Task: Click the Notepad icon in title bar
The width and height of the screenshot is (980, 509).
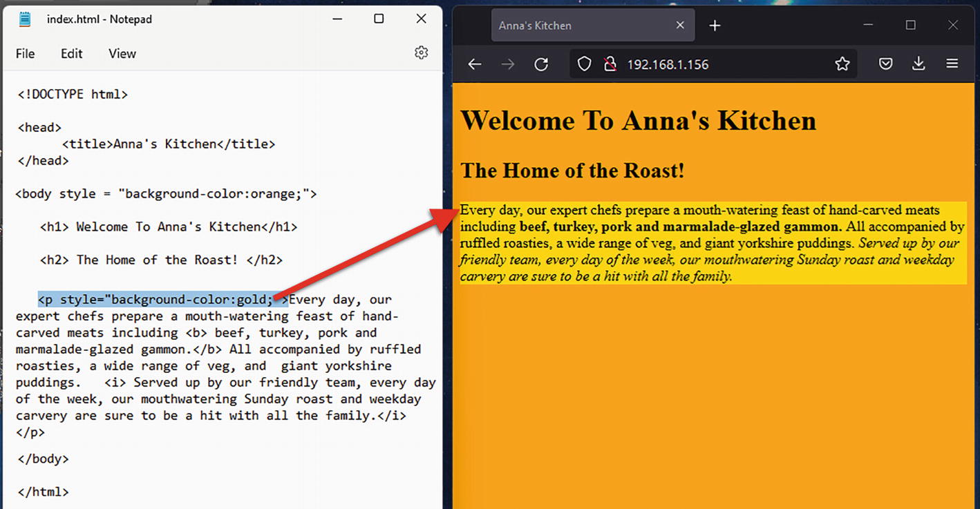Action: 26,19
